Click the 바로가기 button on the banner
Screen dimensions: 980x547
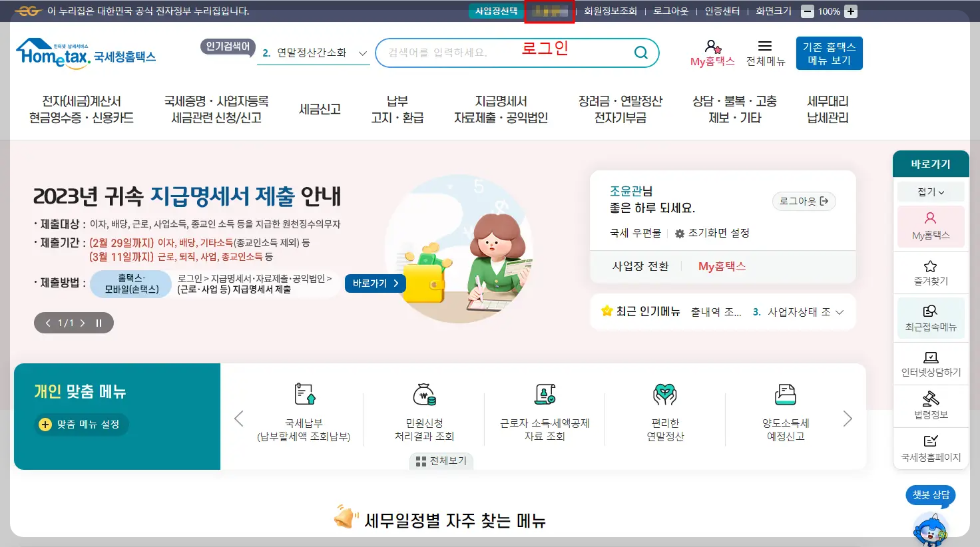point(374,283)
